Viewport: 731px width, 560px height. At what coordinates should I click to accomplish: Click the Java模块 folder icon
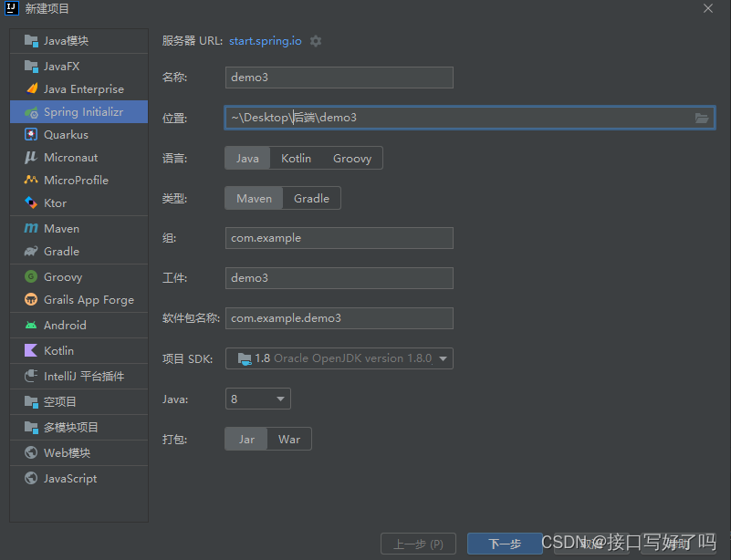(x=31, y=41)
